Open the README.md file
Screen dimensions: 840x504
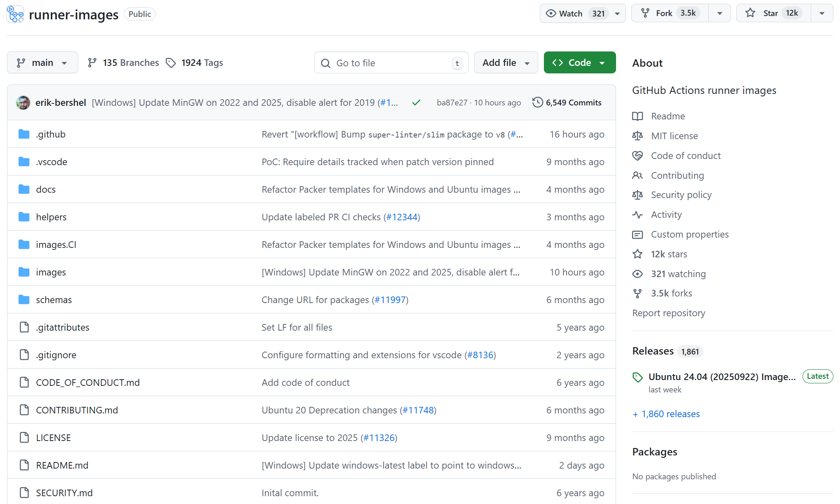(x=62, y=465)
